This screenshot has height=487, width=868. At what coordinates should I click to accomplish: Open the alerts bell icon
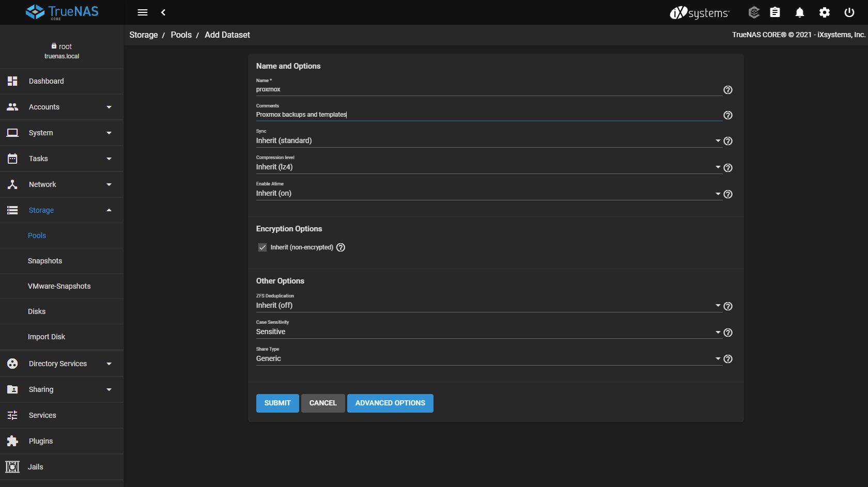pyautogui.click(x=800, y=12)
